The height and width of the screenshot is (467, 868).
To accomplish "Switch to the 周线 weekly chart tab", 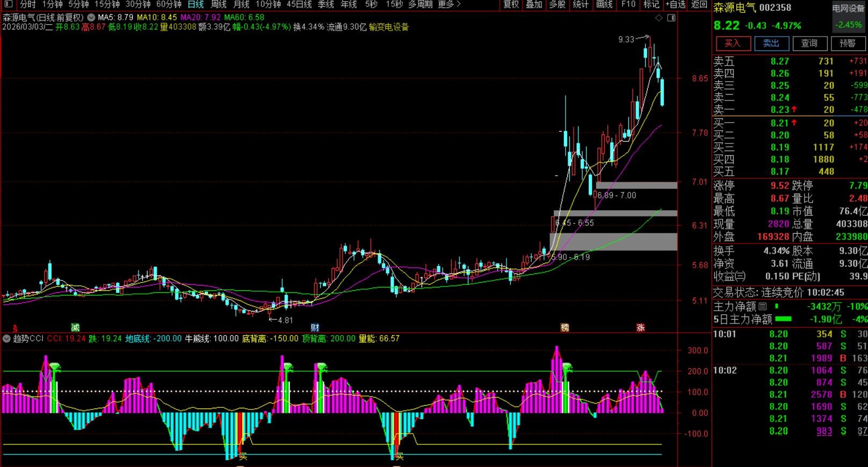I will pyautogui.click(x=219, y=4).
